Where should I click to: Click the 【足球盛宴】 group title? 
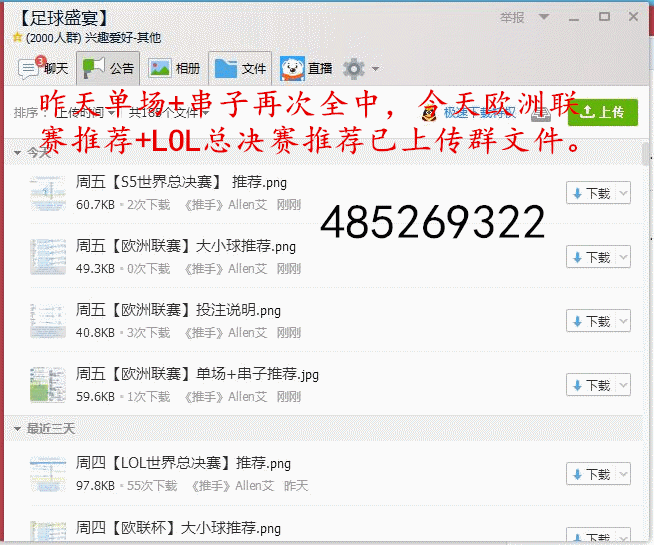coord(63,18)
